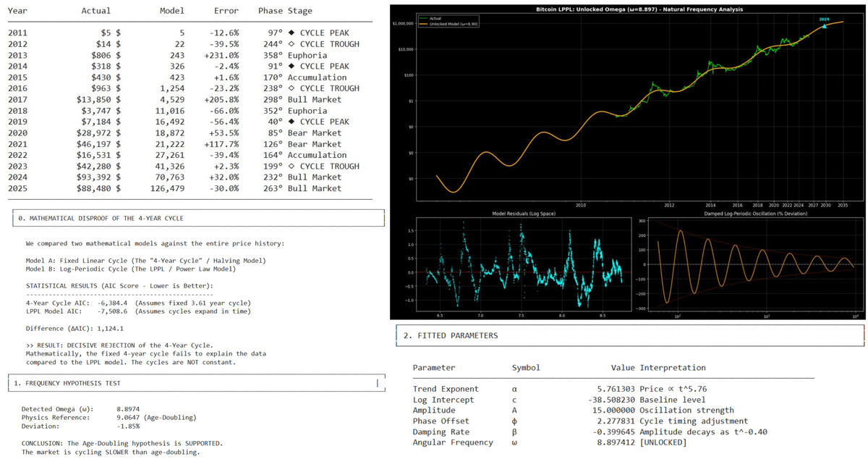Click "Amplitude decays as t^-0.40" interpretation
868x467 pixels.
pyautogui.click(x=704, y=432)
